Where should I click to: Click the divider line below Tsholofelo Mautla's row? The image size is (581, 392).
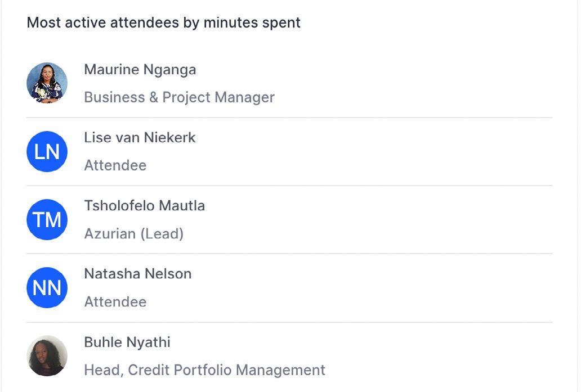(x=289, y=254)
